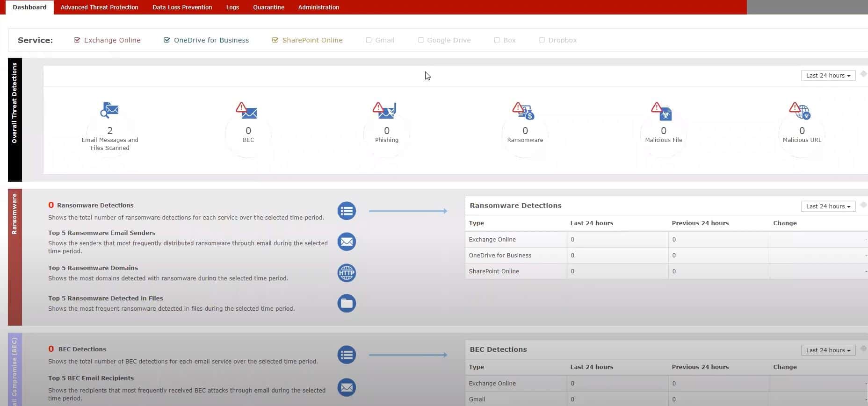Click Exchange Online row in BEC Detections table

[666, 383]
